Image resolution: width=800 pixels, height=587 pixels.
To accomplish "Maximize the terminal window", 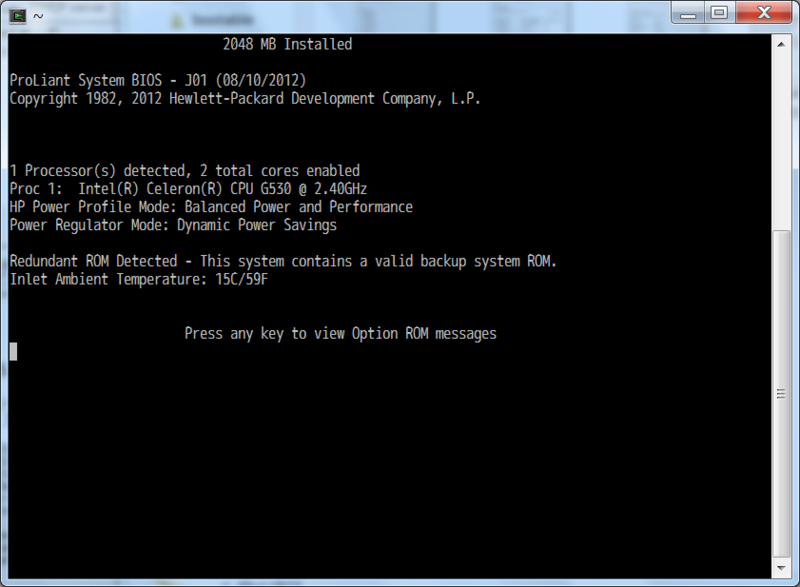I will [720, 13].
